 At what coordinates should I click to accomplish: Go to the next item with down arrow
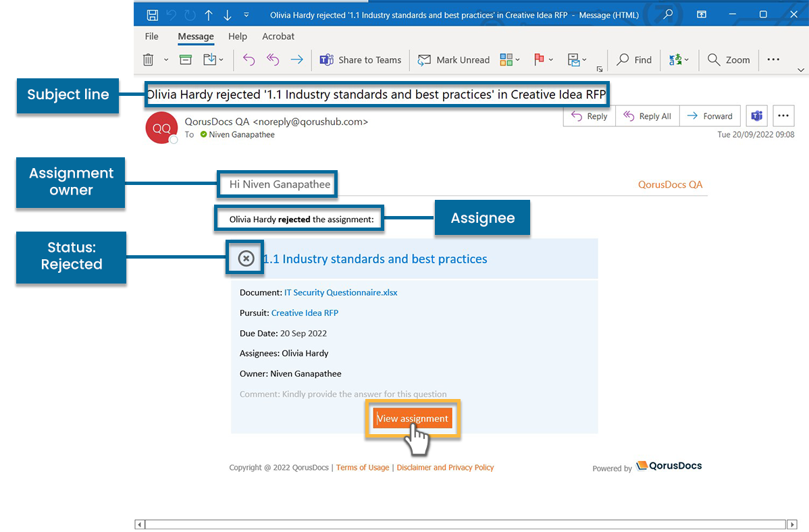coord(228,15)
